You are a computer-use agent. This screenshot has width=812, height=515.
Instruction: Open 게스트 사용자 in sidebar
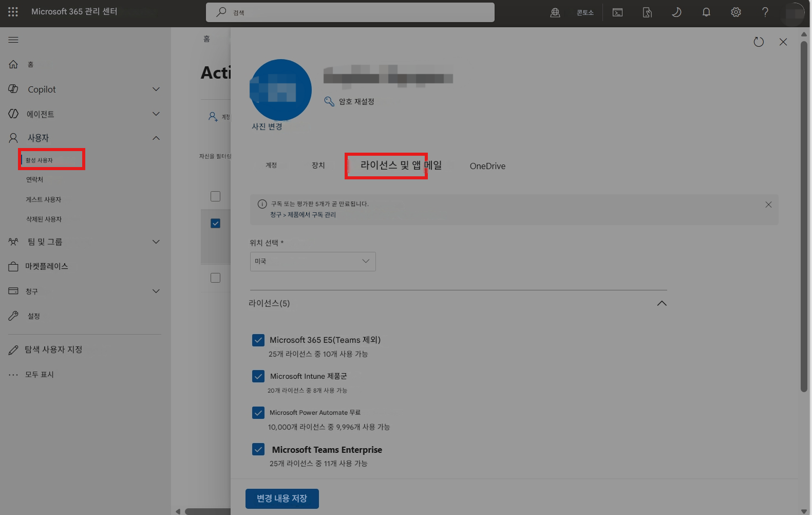44,199
